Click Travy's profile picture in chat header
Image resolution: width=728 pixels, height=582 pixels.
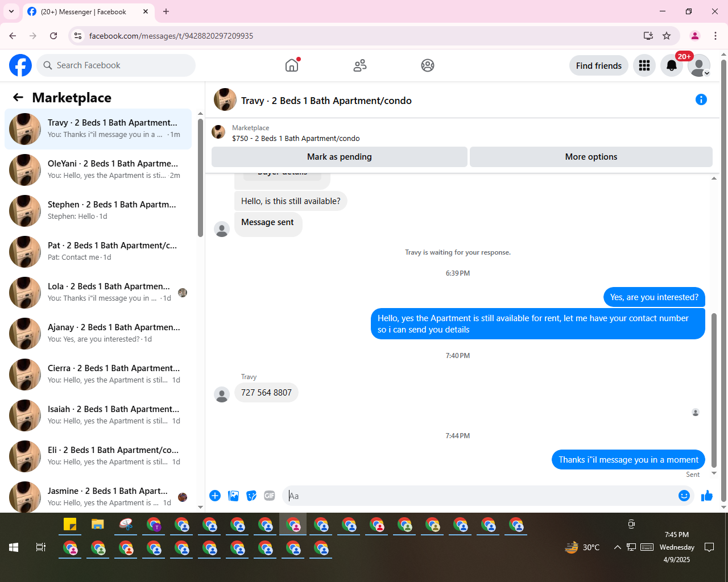pyautogui.click(x=225, y=99)
